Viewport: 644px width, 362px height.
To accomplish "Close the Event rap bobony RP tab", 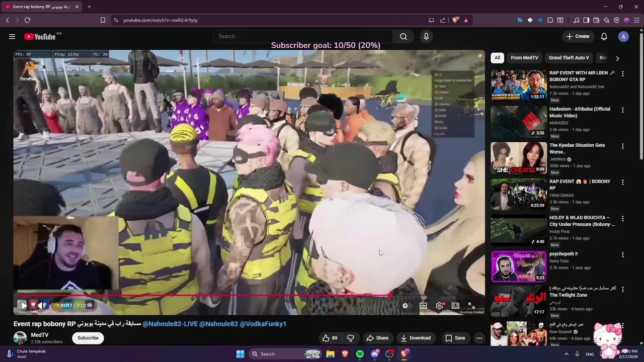I will point(76,7).
